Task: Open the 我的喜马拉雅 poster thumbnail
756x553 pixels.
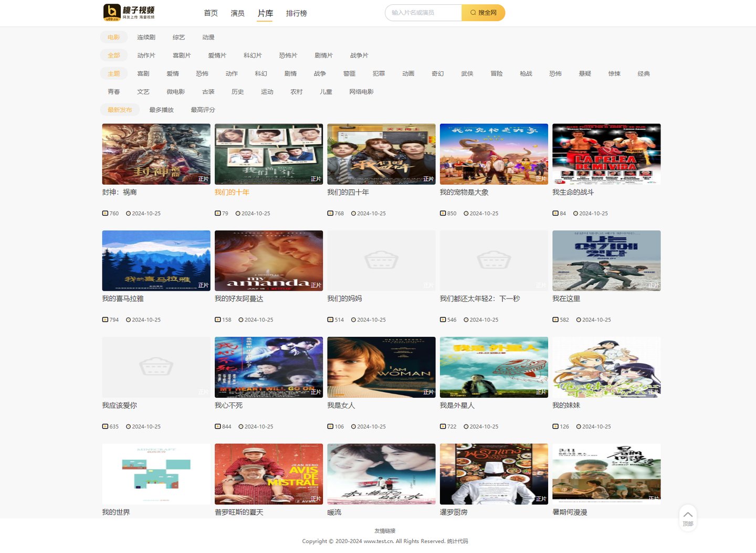Action: click(156, 261)
